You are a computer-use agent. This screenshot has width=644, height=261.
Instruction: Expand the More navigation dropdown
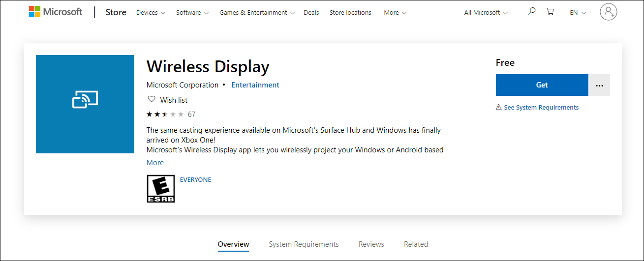coord(395,13)
